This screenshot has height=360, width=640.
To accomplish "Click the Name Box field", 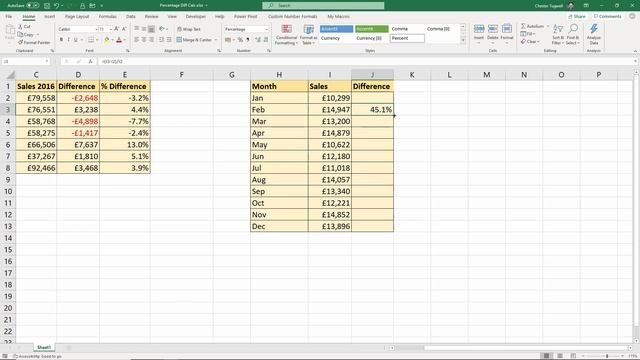I will (x=25, y=61).
